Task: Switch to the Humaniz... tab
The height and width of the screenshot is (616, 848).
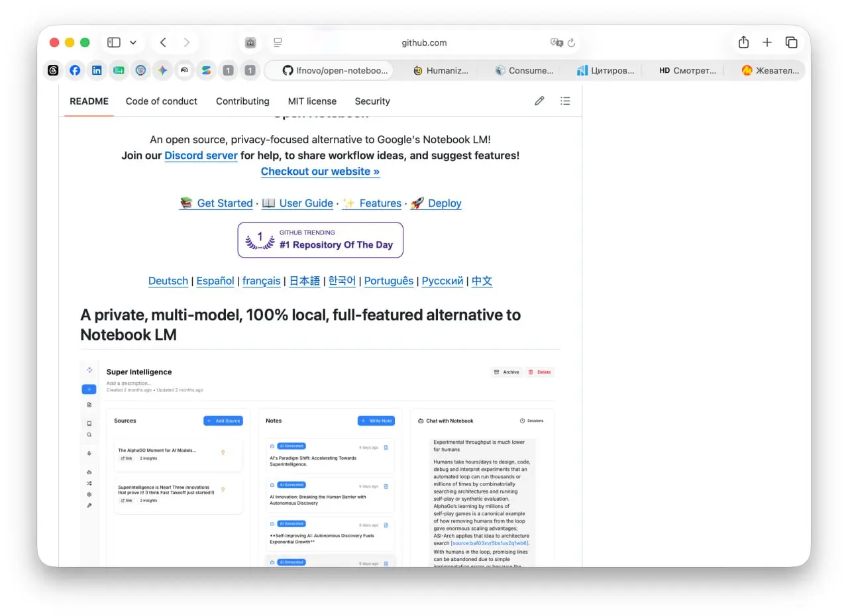Action: (x=441, y=70)
